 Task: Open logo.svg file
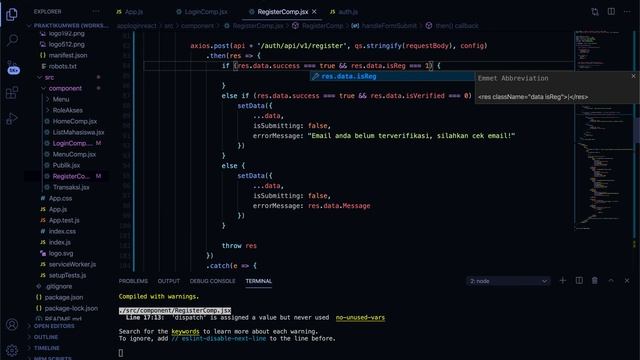pos(61,253)
